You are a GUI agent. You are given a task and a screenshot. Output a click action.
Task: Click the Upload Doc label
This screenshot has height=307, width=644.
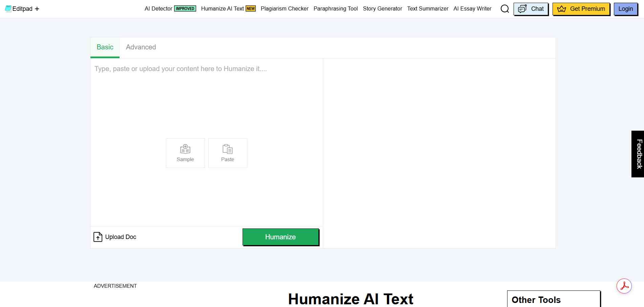click(x=121, y=237)
